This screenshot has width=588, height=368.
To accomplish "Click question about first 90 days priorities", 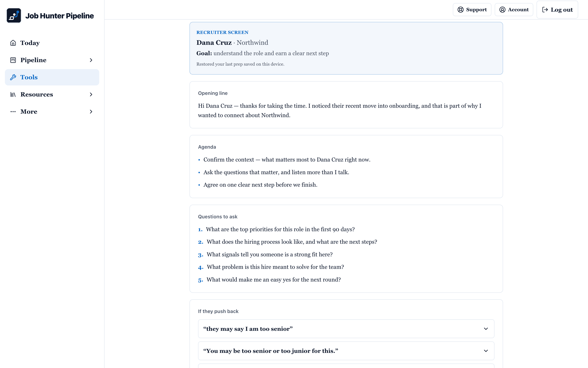I will [280, 229].
